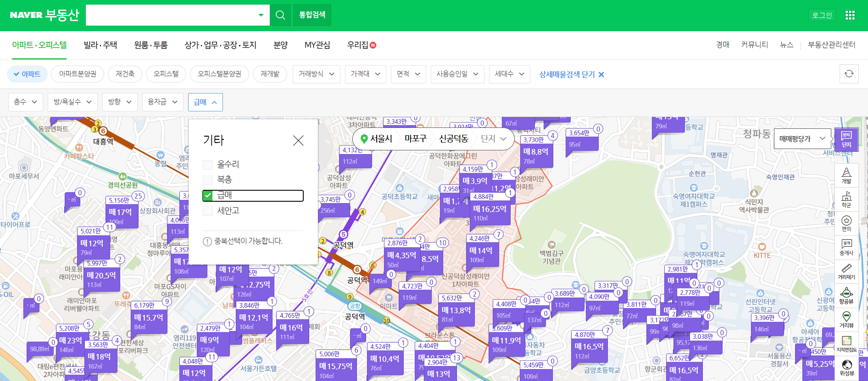868x381 pixels.
Task: Toggle the 오피스텔분양권 filter chip
Action: coord(219,74)
